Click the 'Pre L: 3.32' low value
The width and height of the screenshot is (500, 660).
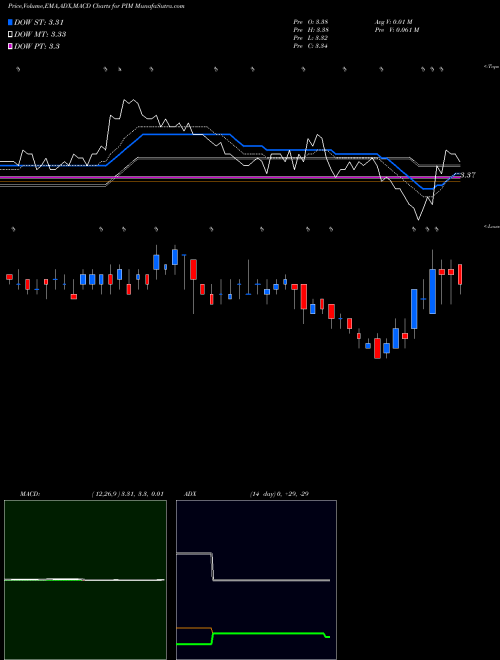click(x=311, y=38)
